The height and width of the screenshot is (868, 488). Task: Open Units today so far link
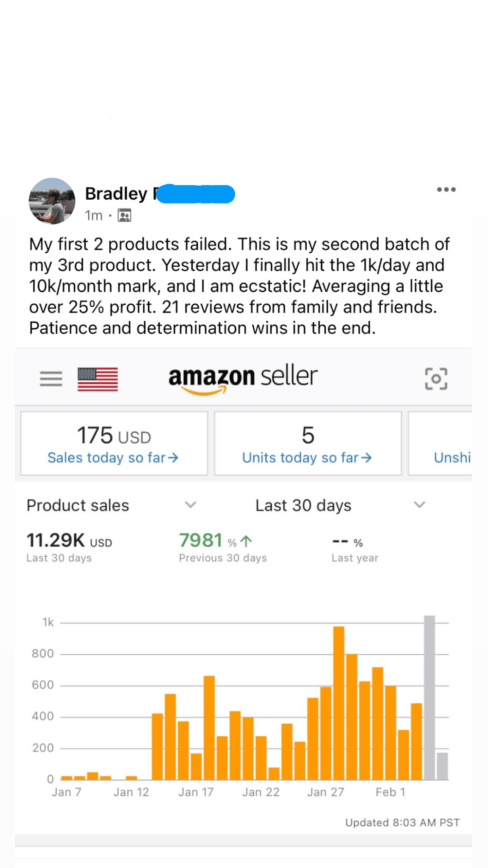point(307,458)
